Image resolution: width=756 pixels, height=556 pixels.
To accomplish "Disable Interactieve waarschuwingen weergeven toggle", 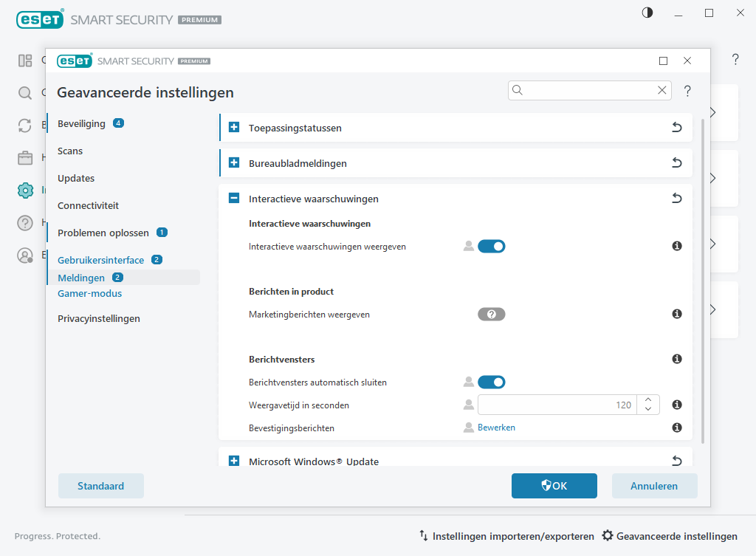I will pos(491,246).
